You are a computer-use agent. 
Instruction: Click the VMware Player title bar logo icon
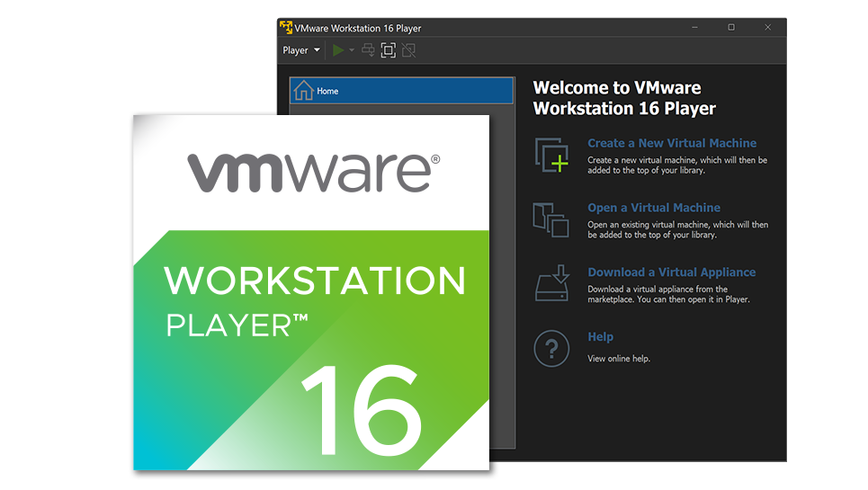286,27
